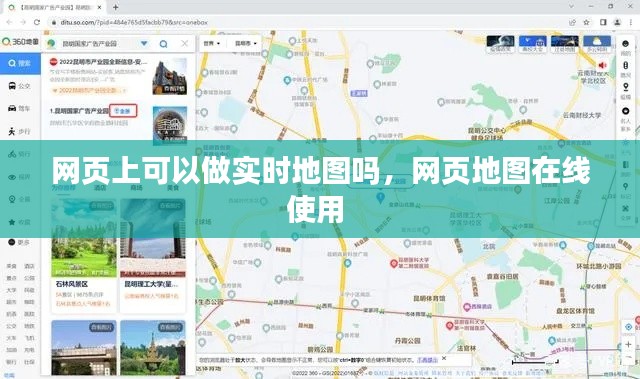Expand the search box blue dropdown arrow
This screenshot has height=379, width=640.
click(144, 44)
